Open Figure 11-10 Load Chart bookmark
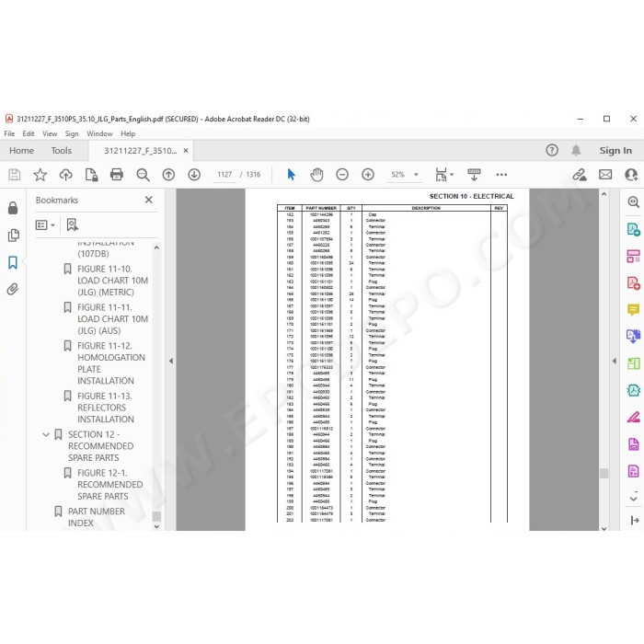 point(112,281)
